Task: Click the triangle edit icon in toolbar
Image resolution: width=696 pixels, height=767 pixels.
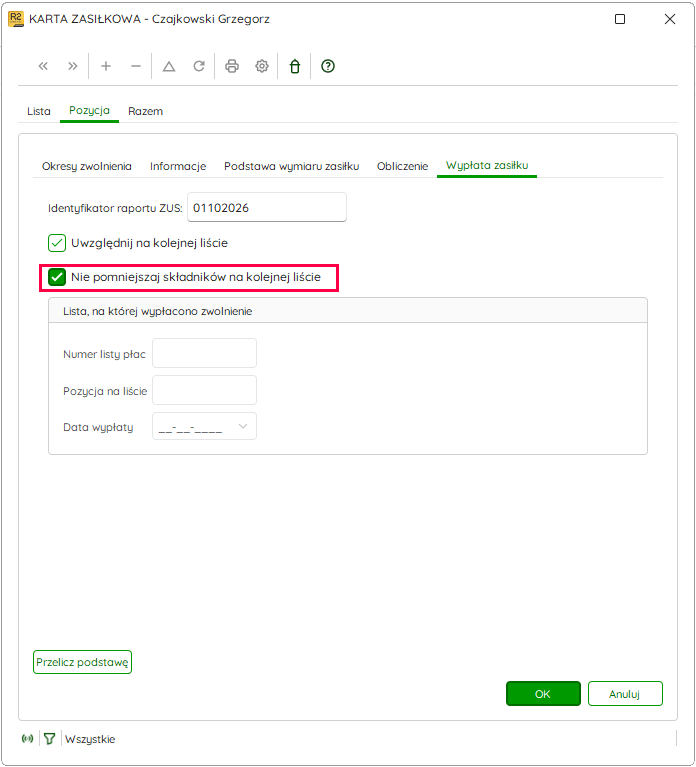Action: (x=169, y=66)
